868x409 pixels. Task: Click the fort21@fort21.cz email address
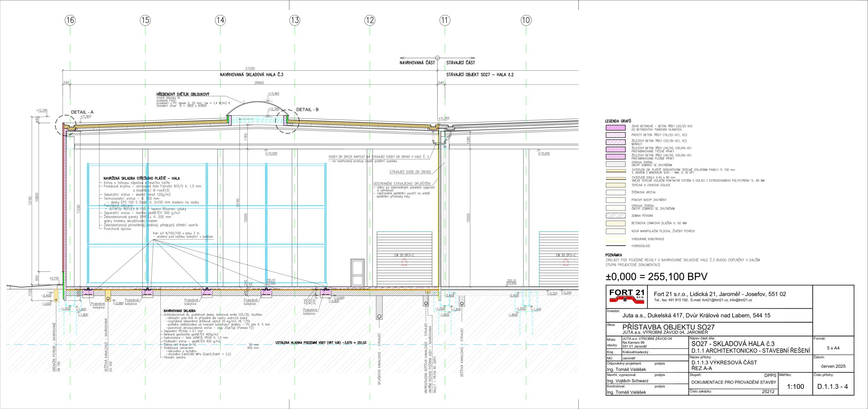click(x=715, y=300)
